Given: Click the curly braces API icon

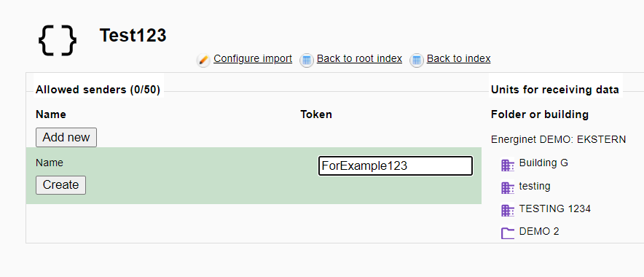Looking at the screenshot, I should click(57, 40).
